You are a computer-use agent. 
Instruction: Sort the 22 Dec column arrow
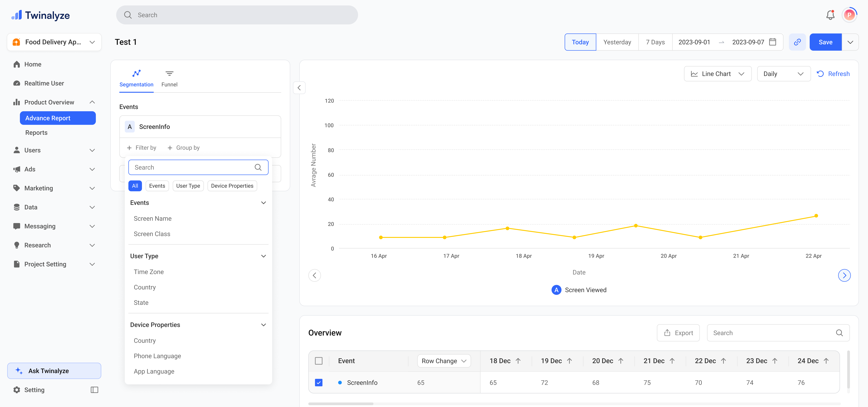click(x=723, y=361)
